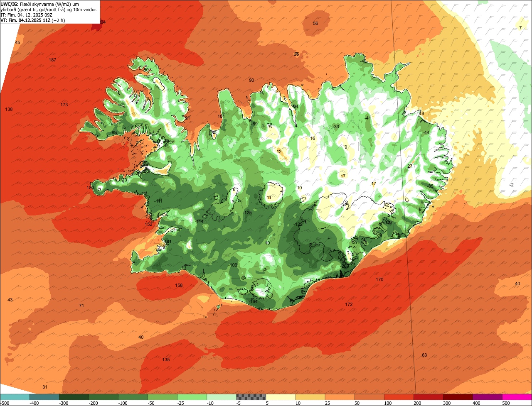Select the dark teal -400 legend swatch
532x406 pixels.
point(44,397)
